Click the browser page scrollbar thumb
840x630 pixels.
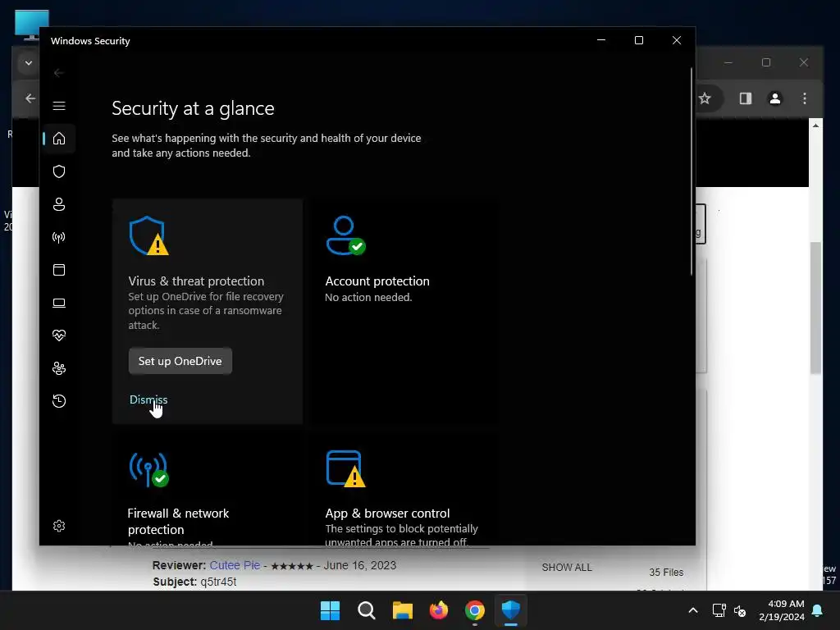click(x=815, y=308)
